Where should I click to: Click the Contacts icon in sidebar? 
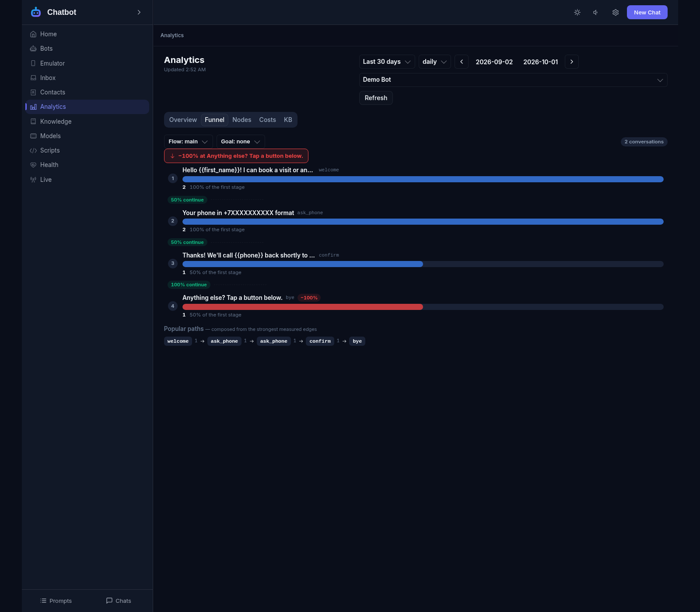33,92
